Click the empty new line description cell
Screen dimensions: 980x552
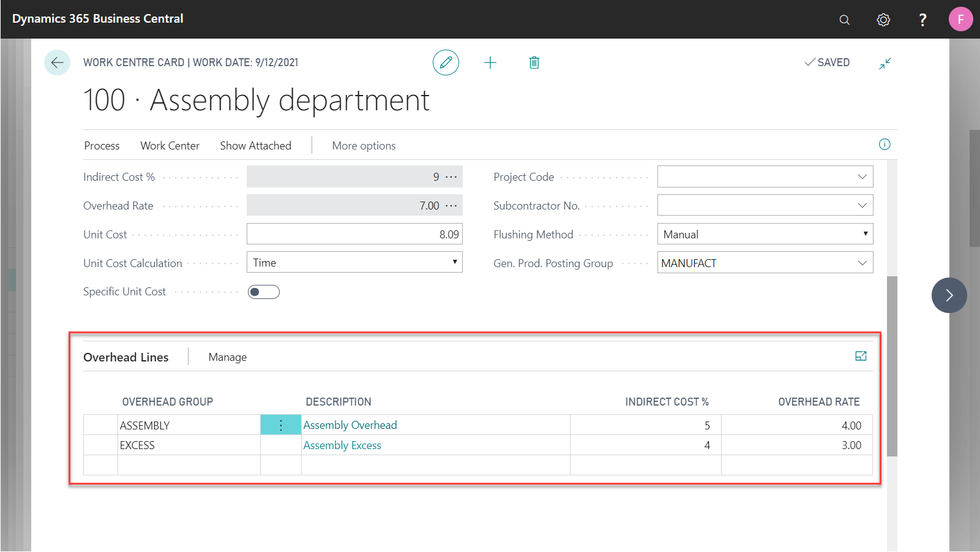tap(436, 465)
